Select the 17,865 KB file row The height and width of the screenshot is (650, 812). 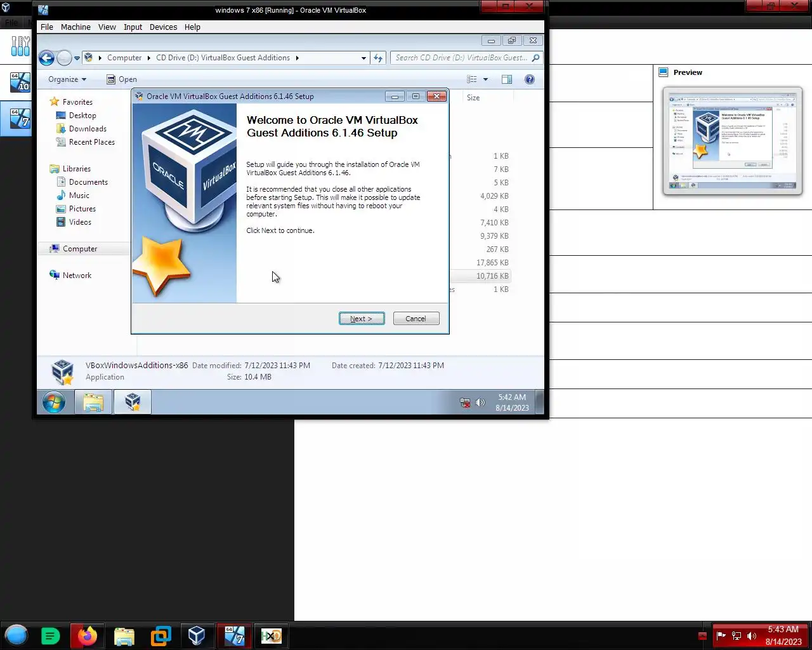tap(480, 263)
